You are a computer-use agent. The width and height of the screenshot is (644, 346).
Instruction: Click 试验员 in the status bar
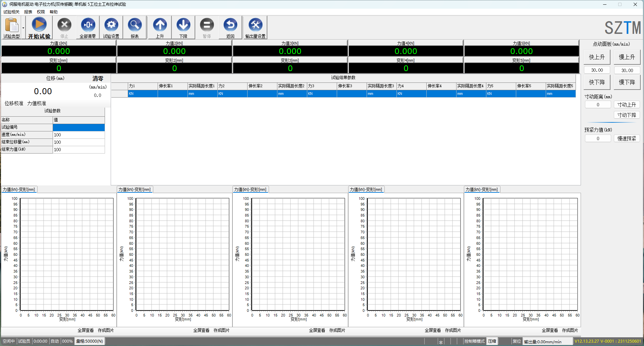[x=24, y=341]
